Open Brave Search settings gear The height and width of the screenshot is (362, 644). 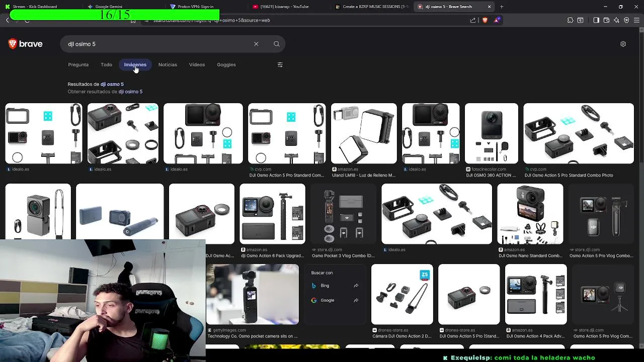tap(623, 44)
